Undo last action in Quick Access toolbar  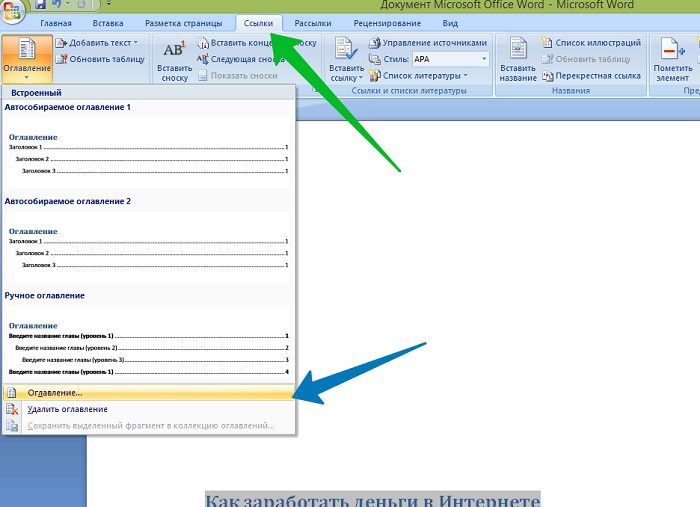57,4
